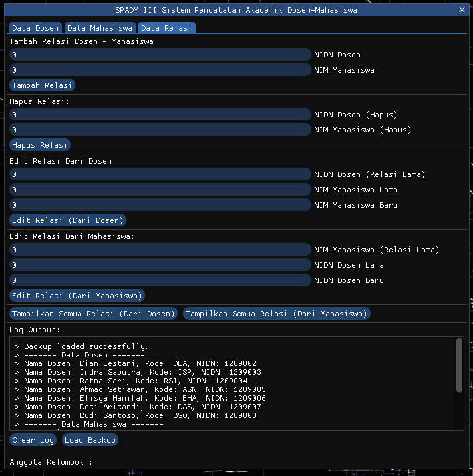The height and width of the screenshot is (476, 473).
Task: Focus the NIM Mahasiswa Lama field
Action: point(160,190)
